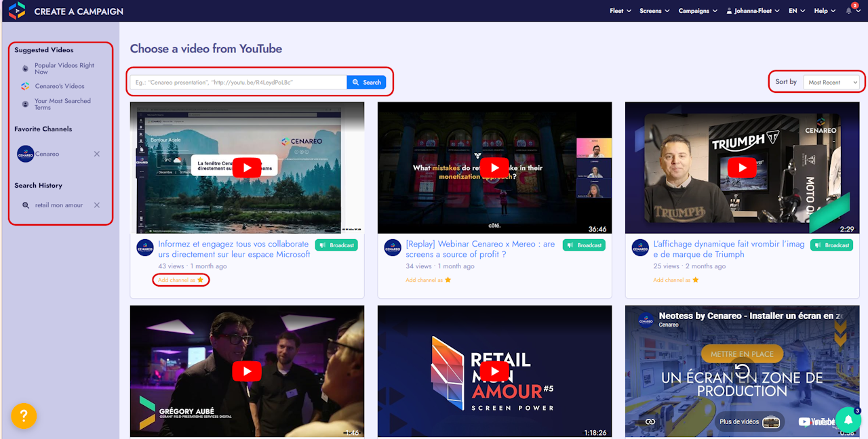Click star icon under Webinar Mereo video

(x=448, y=280)
